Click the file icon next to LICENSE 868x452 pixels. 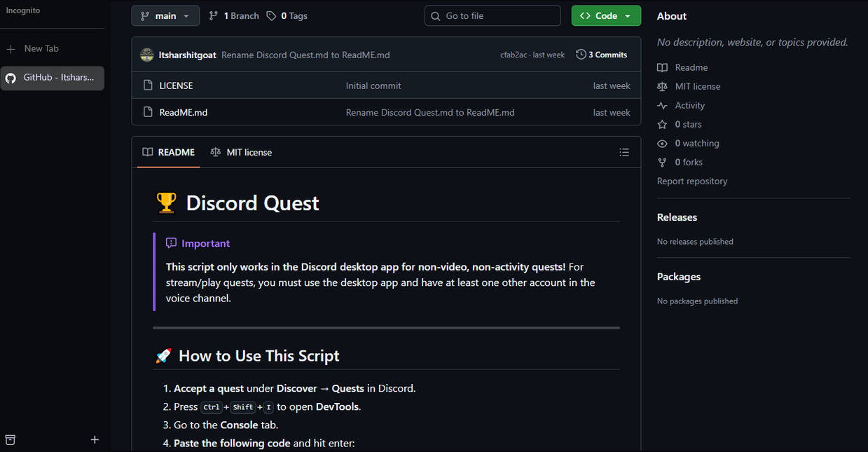(148, 85)
